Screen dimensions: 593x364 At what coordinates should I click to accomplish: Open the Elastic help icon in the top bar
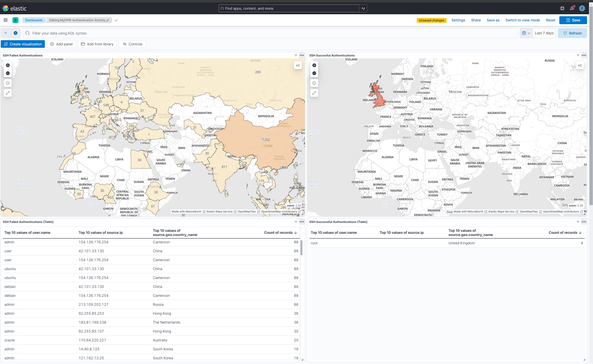[562, 8]
